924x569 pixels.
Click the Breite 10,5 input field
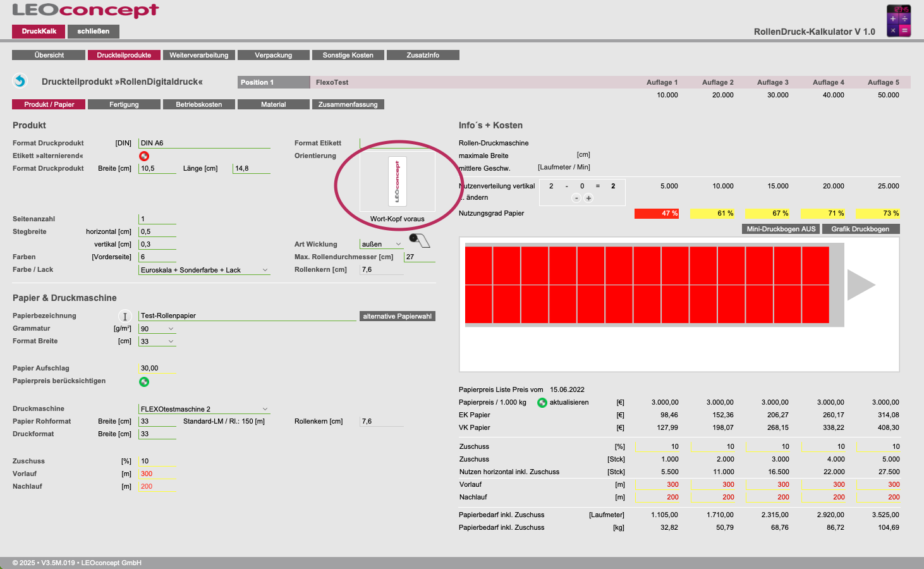(157, 168)
